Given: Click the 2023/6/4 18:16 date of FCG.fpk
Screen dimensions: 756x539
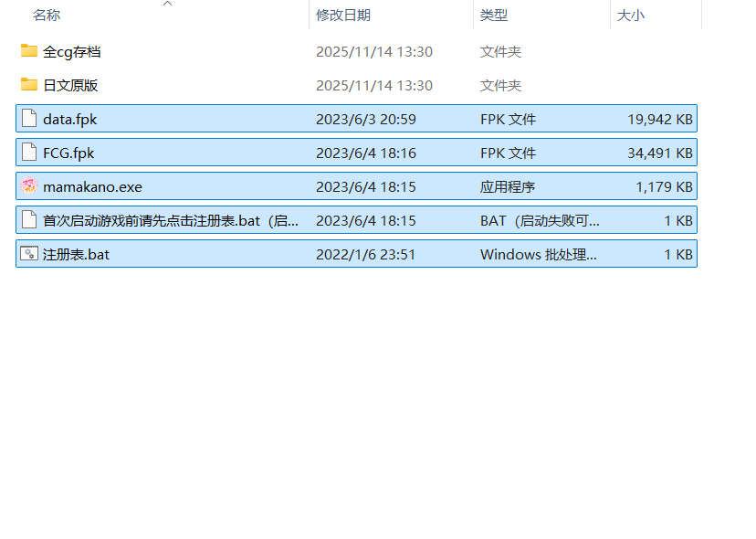Looking at the screenshot, I should pyautogui.click(x=365, y=153).
